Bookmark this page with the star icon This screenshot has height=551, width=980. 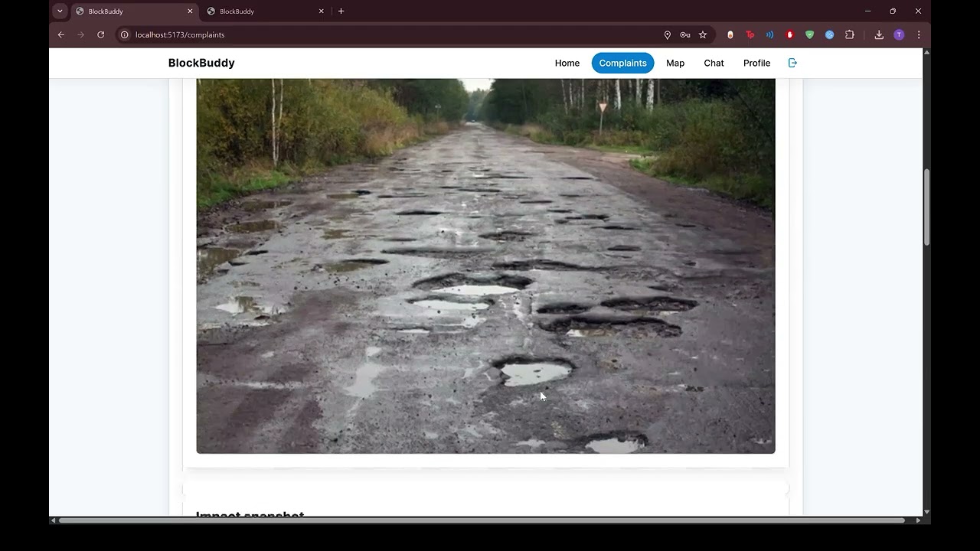tap(703, 34)
